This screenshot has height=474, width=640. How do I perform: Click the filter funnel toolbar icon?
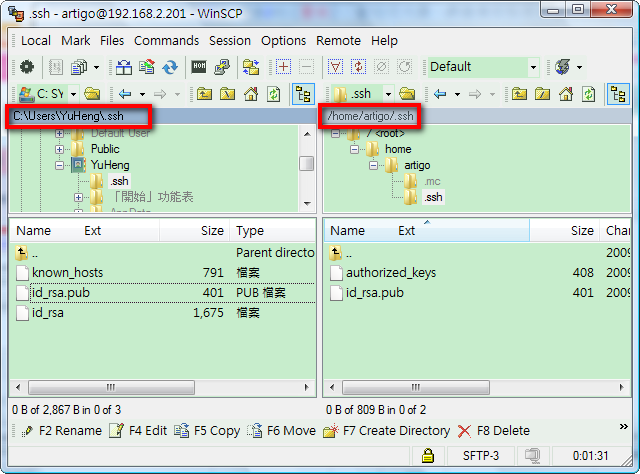pyautogui.click(x=336, y=67)
